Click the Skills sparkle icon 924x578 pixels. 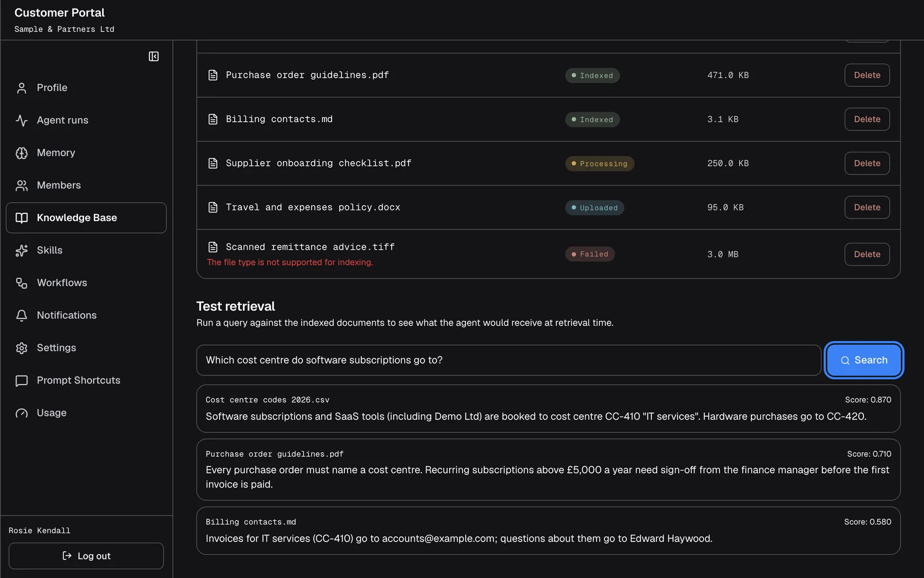tap(22, 250)
